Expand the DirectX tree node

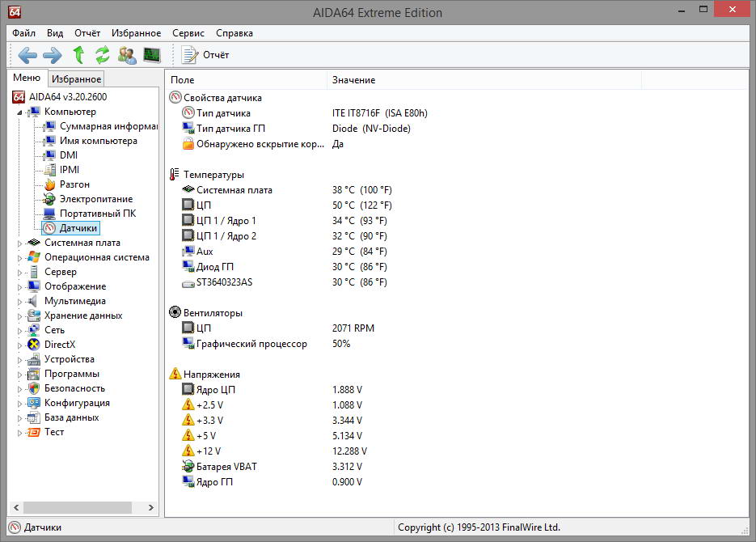click(x=19, y=345)
